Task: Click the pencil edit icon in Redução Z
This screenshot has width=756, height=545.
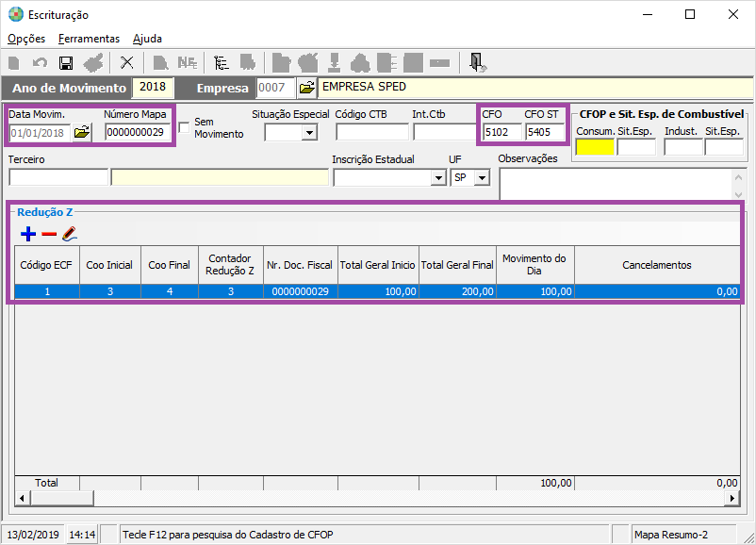Action: pos(69,233)
